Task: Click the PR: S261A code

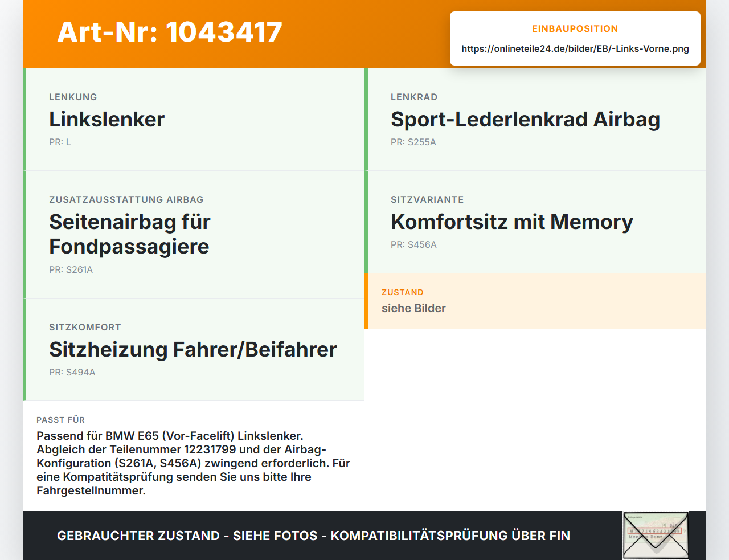Action: coord(71,270)
